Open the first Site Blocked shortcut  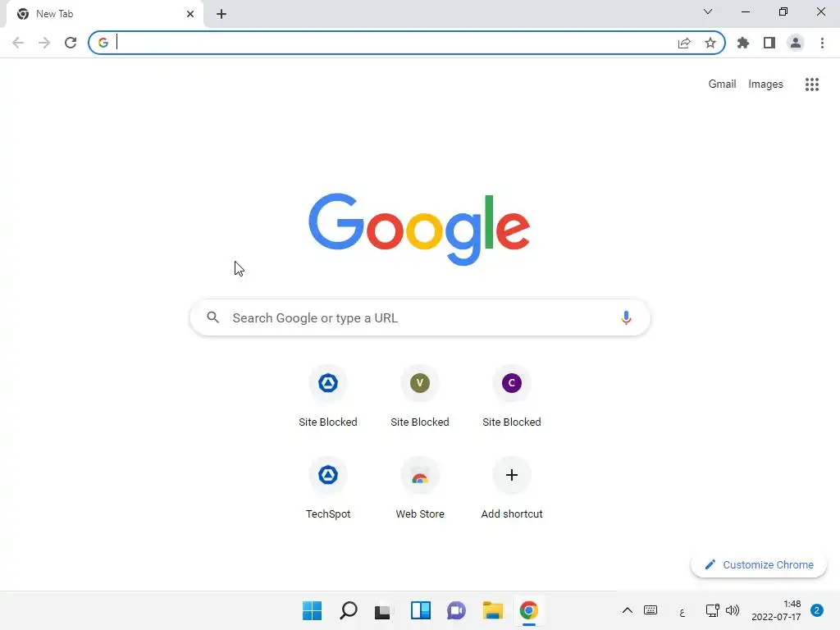coord(328,396)
